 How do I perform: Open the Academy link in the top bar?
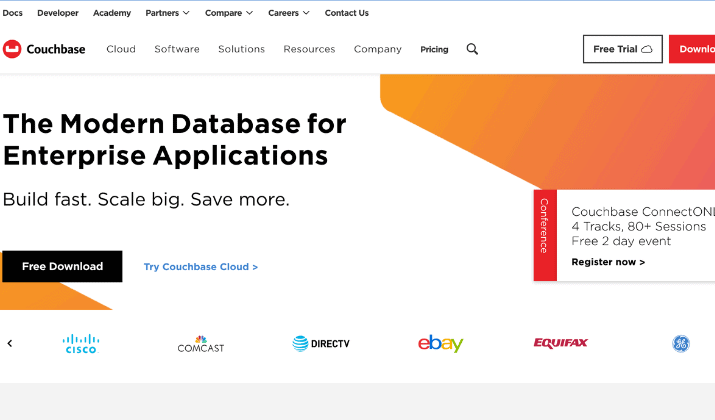pyautogui.click(x=112, y=13)
